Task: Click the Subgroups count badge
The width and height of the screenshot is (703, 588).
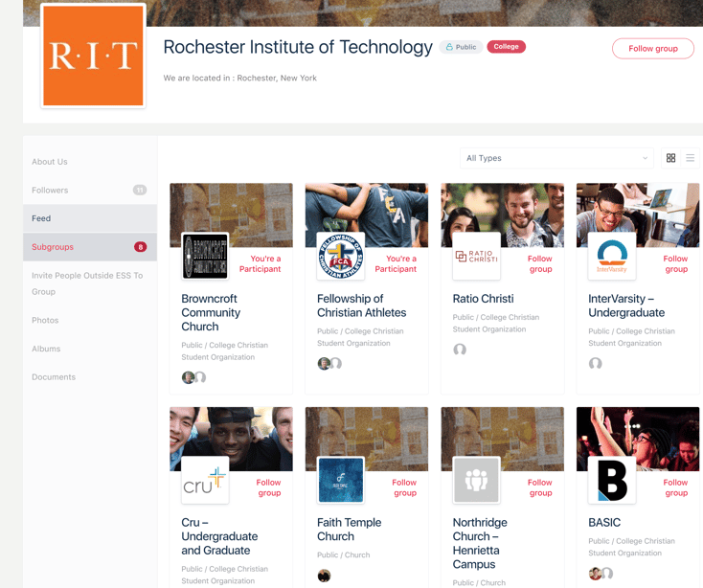Action: tap(141, 247)
